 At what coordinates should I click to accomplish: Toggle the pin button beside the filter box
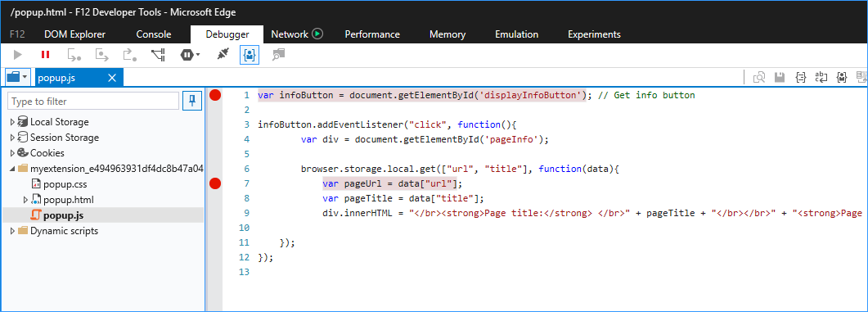[192, 102]
